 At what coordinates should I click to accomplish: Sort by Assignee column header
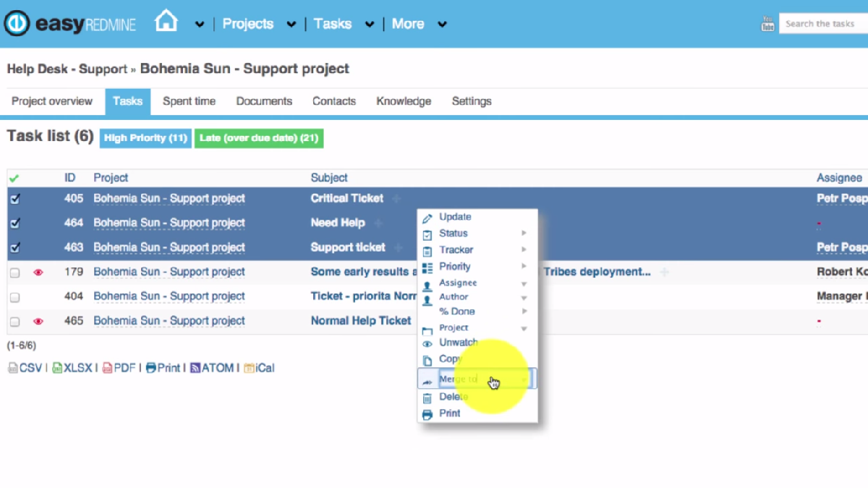839,178
